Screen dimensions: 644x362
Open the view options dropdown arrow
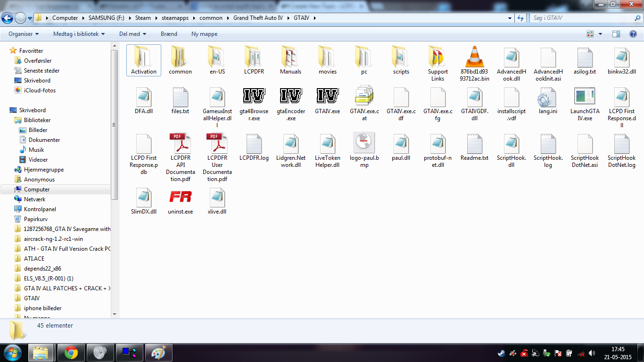[x=600, y=34]
